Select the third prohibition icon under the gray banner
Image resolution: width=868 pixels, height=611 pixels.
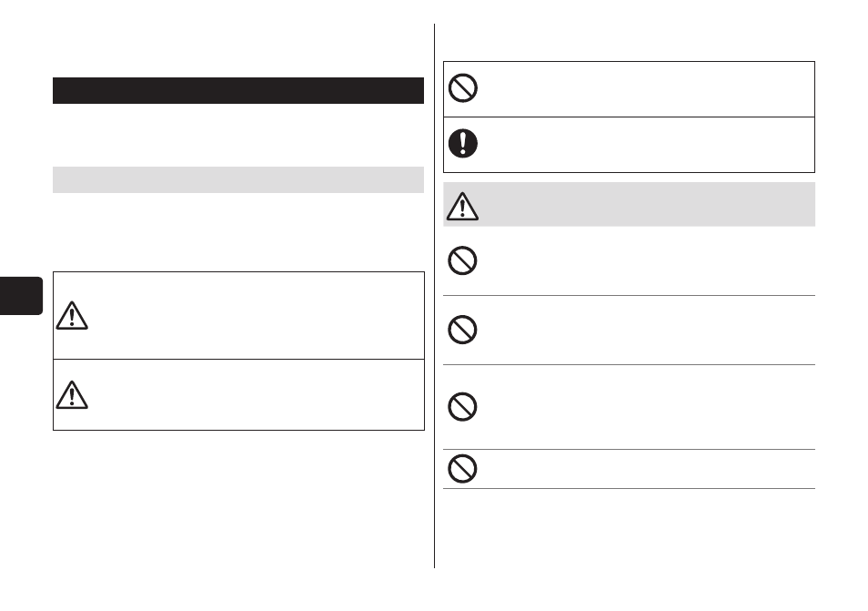tap(462, 407)
